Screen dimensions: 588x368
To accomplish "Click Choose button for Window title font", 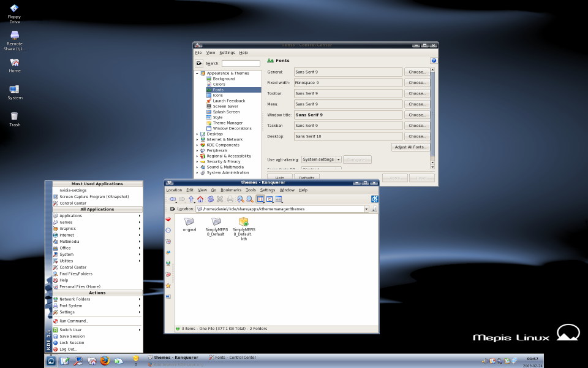I will (x=417, y=115).
